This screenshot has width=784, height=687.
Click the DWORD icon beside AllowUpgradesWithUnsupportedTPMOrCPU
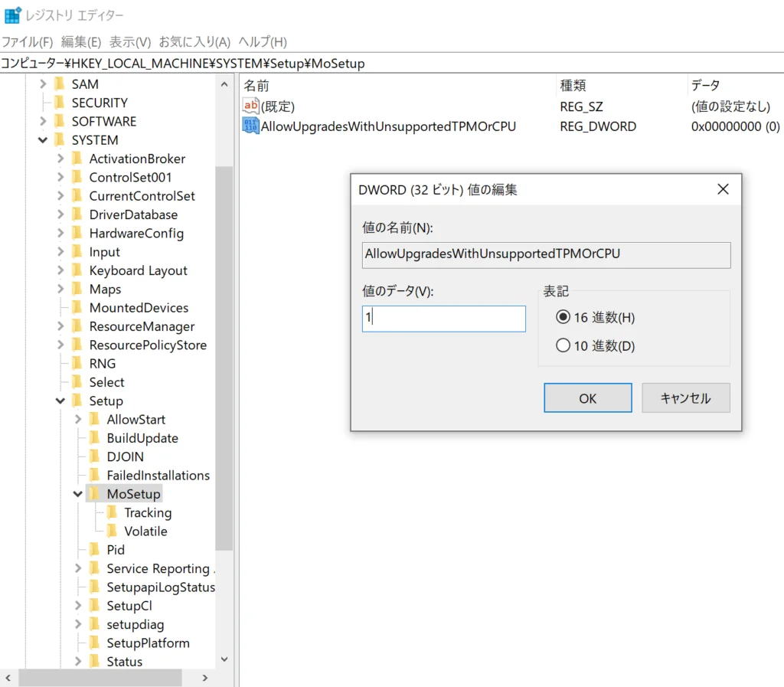251,126
